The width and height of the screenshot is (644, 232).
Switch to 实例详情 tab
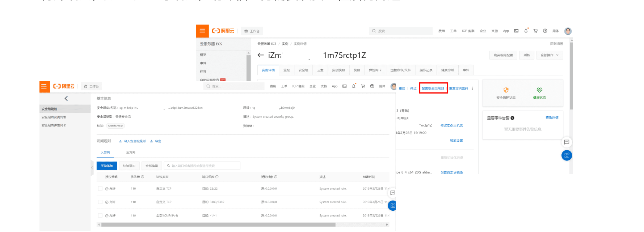[268, 70]
